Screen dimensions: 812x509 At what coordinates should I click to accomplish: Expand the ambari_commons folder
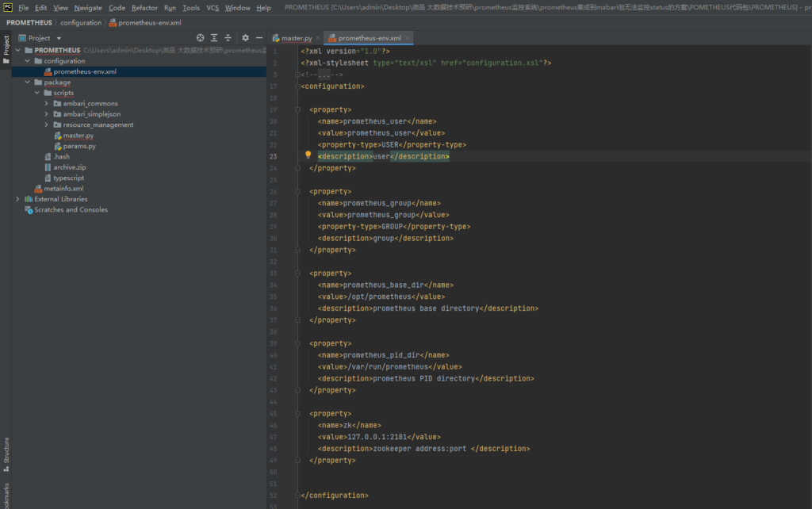(47, 104)
